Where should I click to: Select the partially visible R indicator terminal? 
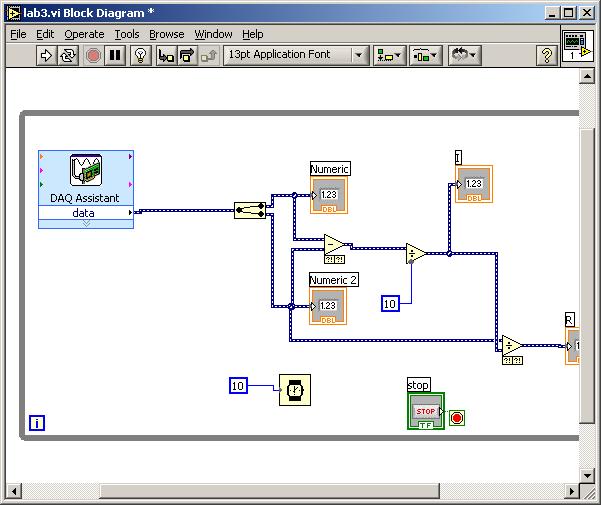pyautogui.click(x=572, y=346)
